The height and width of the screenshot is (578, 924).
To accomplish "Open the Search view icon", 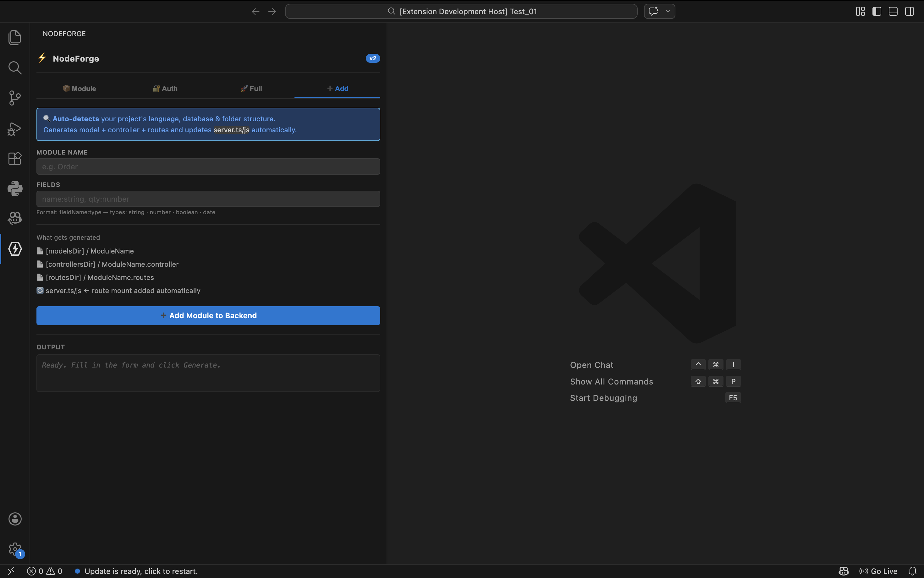I will point(14,68).
